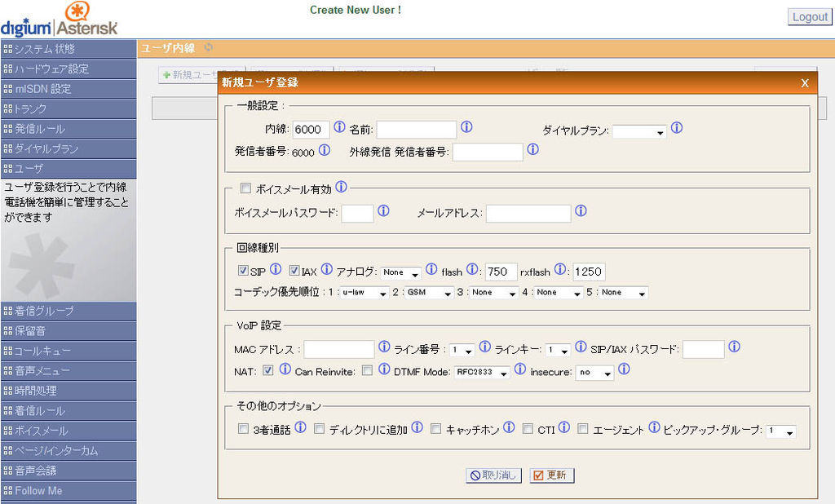Click info icon beside メールアドレス field
835x504 pixels.
point(581,210)
